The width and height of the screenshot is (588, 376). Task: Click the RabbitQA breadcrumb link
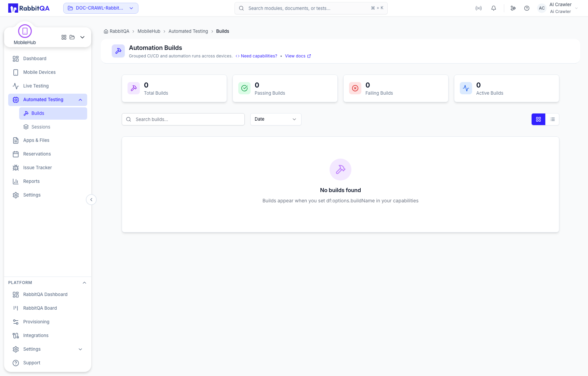(x=117, y=31)
